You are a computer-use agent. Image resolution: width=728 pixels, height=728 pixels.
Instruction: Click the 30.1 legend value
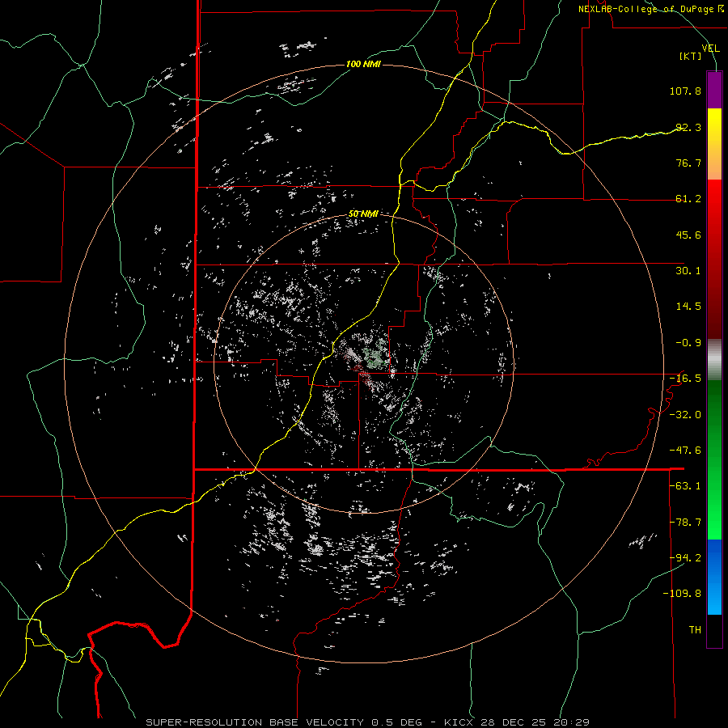(688, 271)
